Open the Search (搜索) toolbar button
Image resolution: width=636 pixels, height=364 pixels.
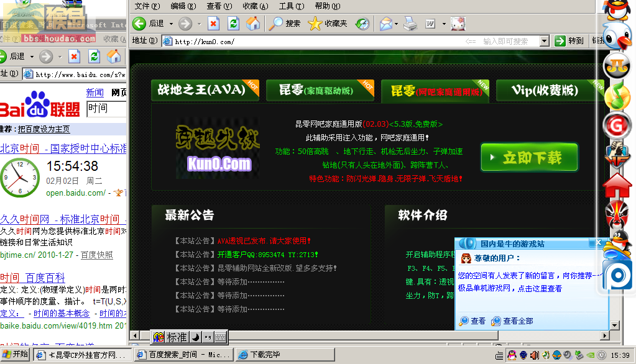pyautogui.click(x=285, y=24)
